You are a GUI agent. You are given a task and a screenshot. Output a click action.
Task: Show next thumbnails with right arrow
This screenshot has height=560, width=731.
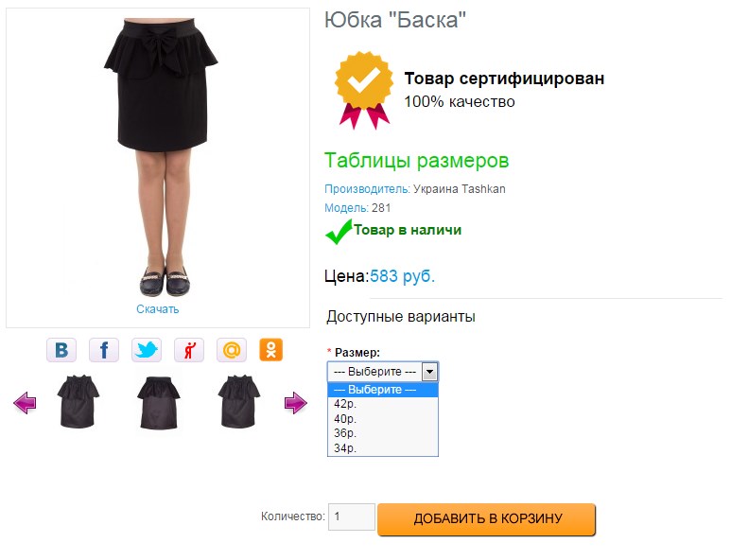pos(295,404)
